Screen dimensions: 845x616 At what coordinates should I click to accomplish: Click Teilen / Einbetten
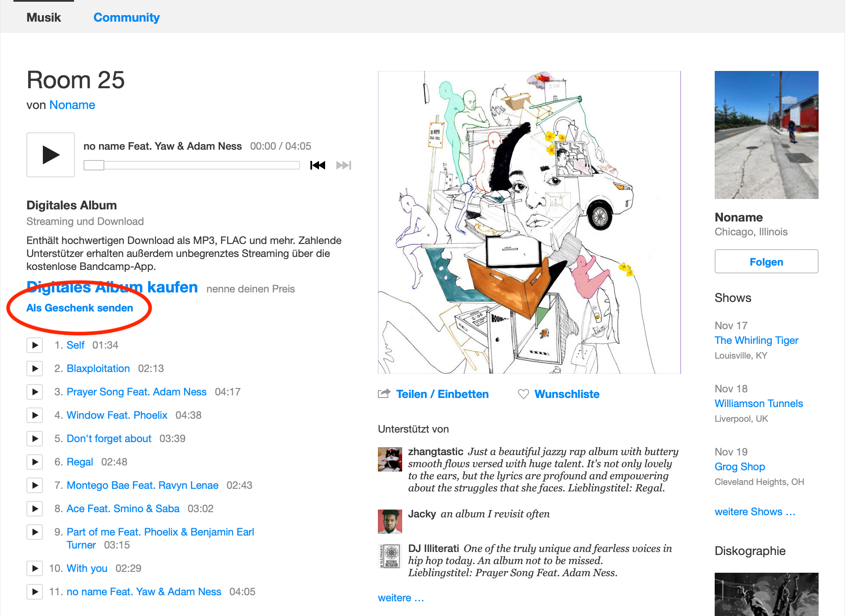coord(442,394)
